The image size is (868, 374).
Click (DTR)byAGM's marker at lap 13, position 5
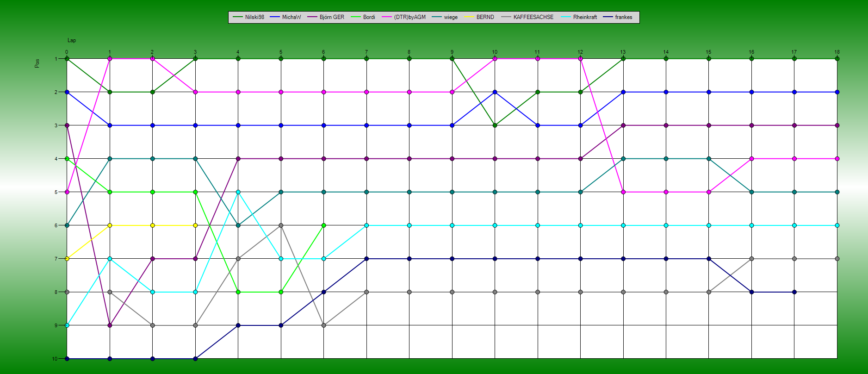(623, 192)
